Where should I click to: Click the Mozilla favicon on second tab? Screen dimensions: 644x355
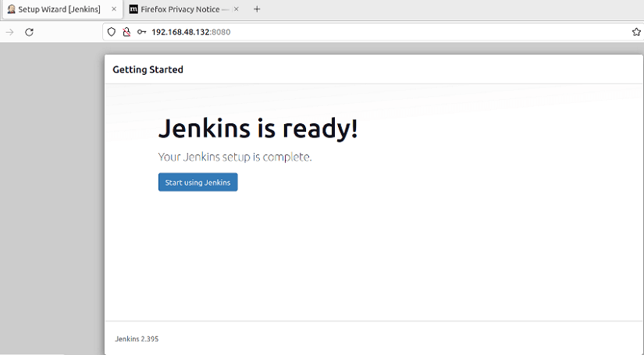coord(133,9)
